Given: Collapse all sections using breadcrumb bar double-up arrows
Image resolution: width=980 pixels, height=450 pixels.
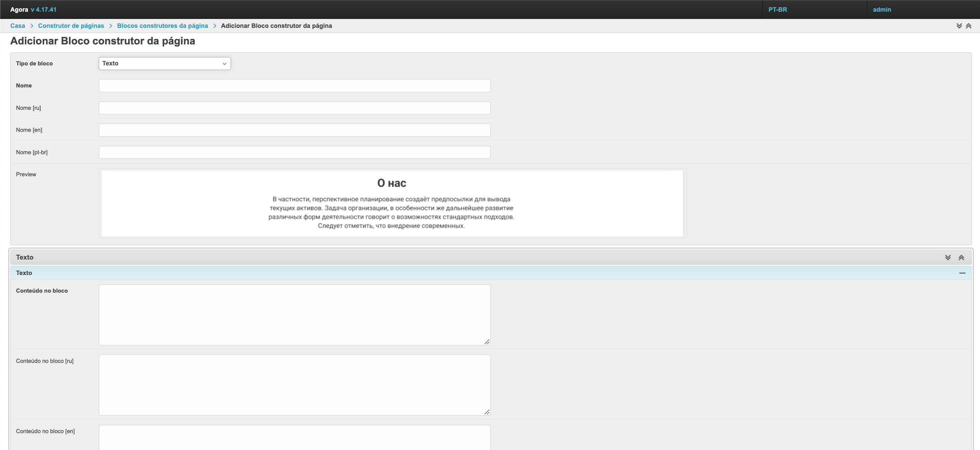Looking at the screenshot, I should 969,26.
